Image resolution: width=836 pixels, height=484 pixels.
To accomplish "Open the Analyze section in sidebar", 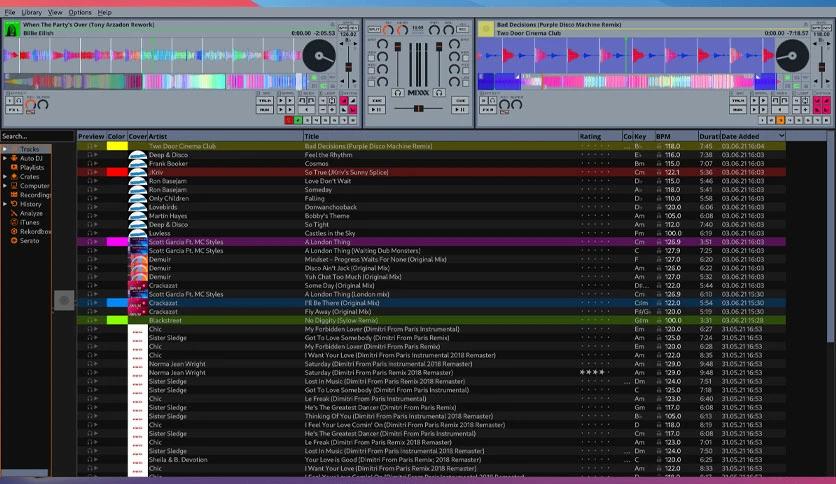I will coord(31,213).
